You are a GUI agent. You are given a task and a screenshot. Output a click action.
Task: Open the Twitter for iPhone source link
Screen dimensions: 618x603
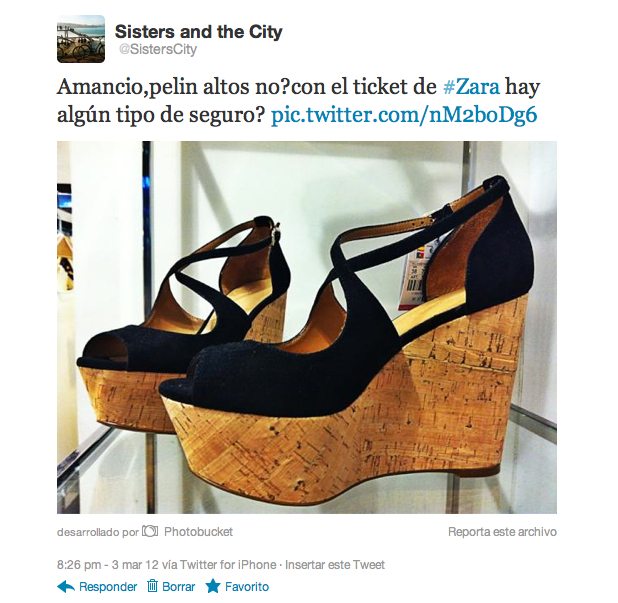[x=228, y=565]
